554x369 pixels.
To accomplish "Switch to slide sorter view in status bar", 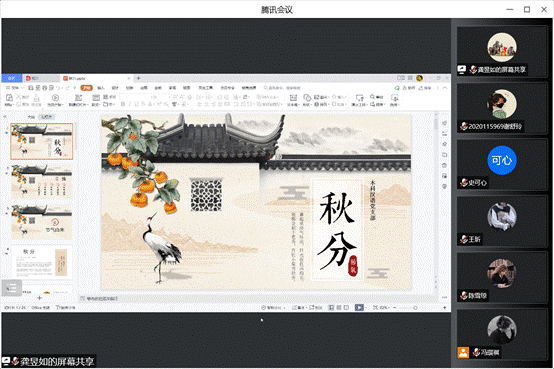I will click(339, 308).
